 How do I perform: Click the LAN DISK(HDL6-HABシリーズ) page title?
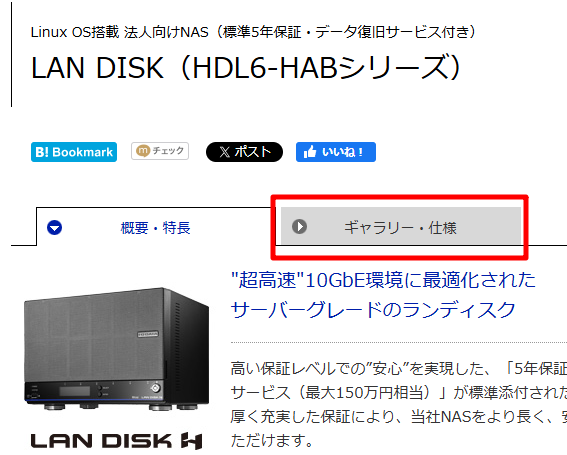pos(246,68)
